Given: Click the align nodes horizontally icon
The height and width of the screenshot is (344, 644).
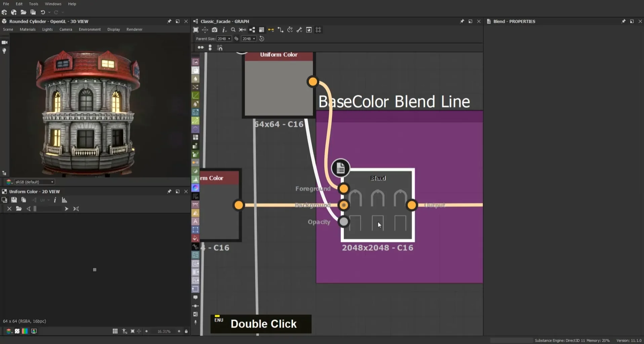Looking at the screenshot, I should pos(201,48).
